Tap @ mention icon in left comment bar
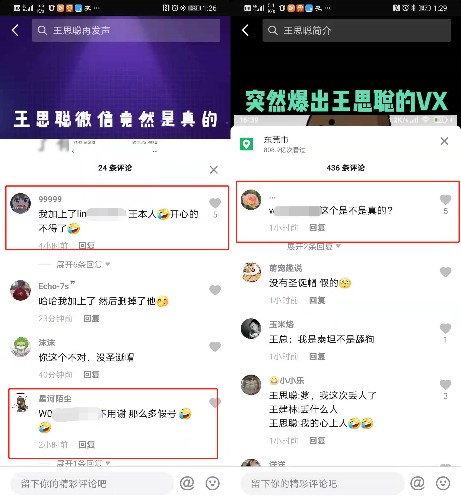 coord(187,483)
